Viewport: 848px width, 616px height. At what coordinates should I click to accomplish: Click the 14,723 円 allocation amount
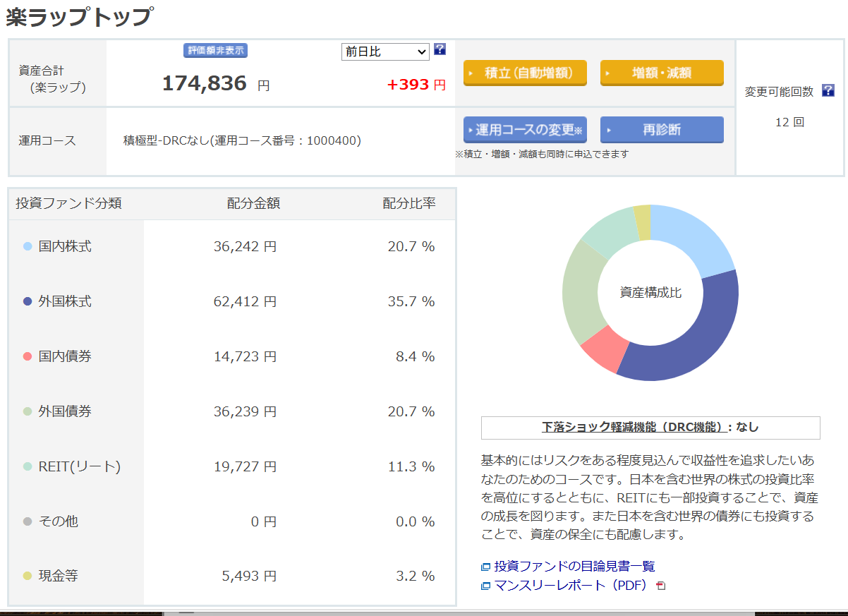coord(246,356)
